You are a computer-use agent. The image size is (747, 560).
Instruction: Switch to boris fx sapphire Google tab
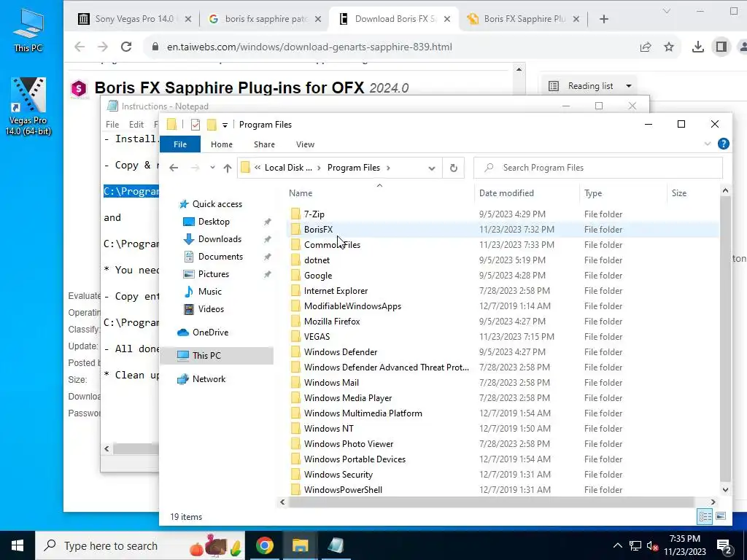pyautogui.click(x=266, y=19)
